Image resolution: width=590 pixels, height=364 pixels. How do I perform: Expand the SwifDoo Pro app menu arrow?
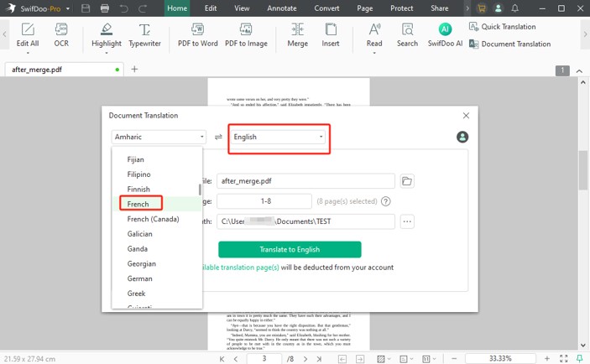tap(68, 8)
